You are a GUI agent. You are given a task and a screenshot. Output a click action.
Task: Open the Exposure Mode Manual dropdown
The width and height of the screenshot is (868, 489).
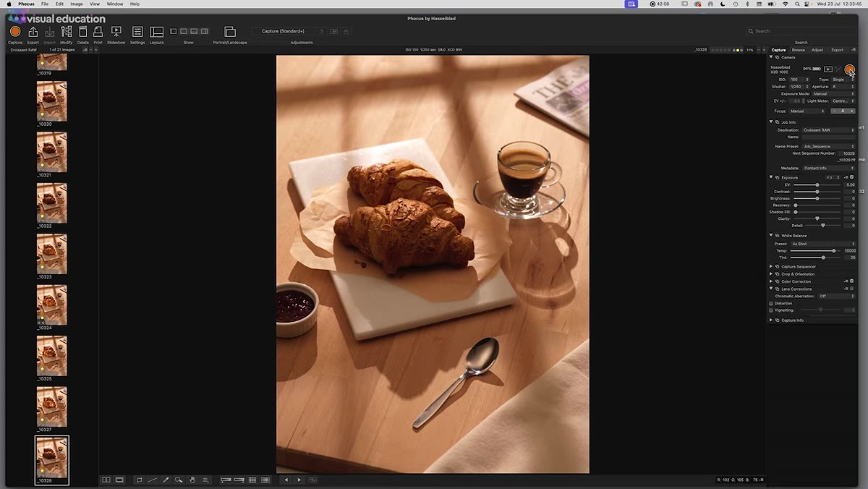(x=833, y=94)
